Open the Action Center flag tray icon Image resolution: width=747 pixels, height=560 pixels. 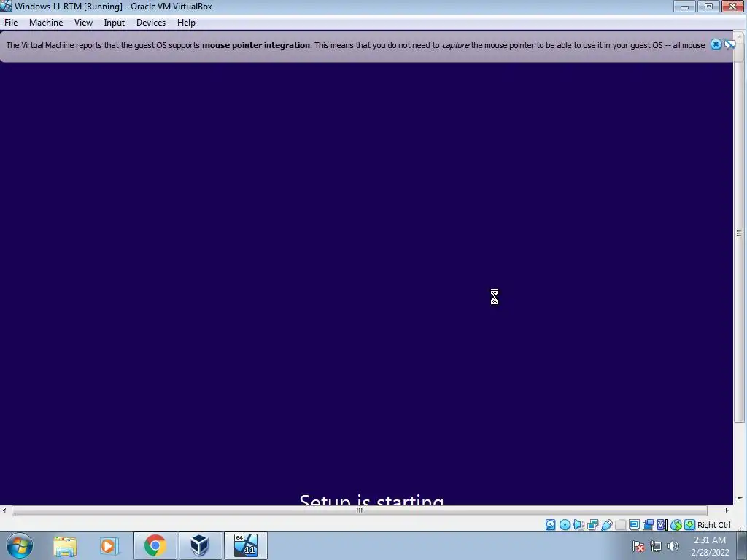638,546
